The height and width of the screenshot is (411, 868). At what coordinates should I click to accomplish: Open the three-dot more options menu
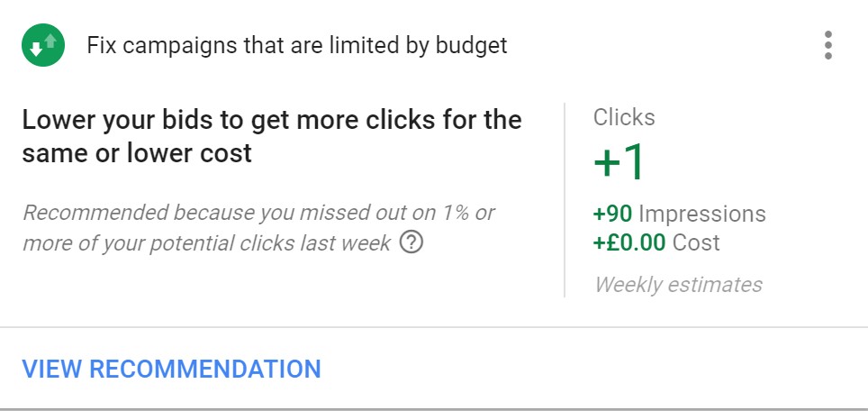coord(827,45)
